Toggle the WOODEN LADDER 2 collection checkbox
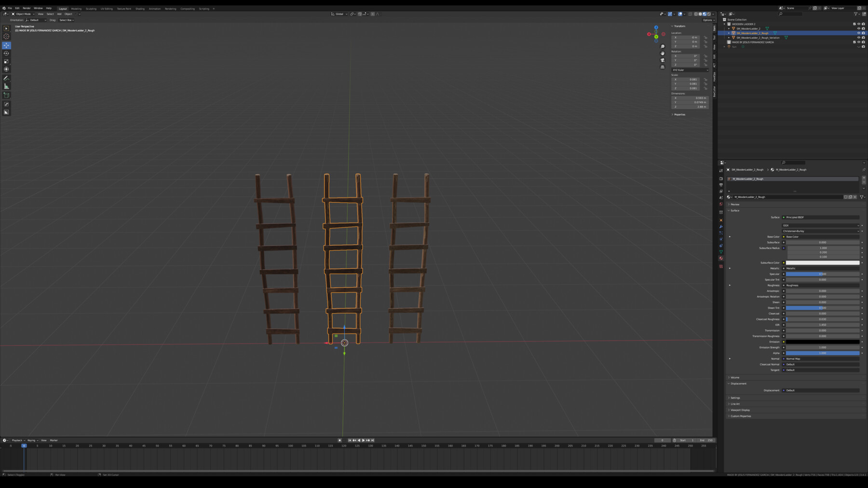Screen dimensions: 868x488 click(854, 24)
